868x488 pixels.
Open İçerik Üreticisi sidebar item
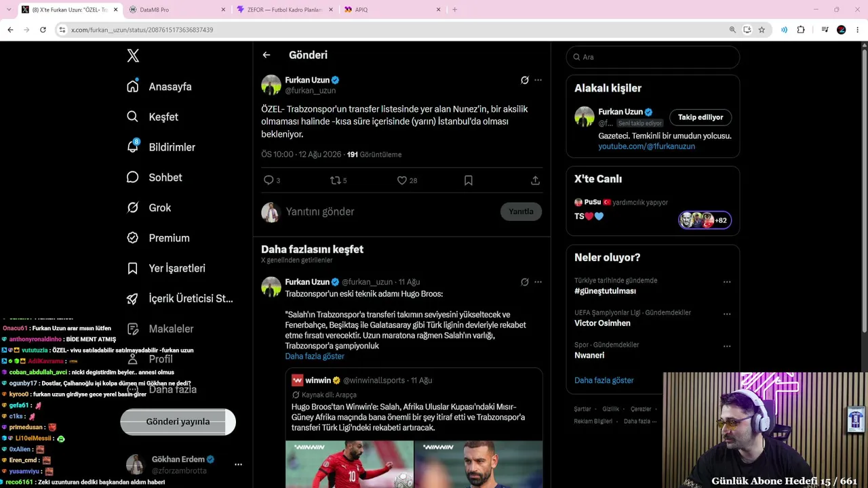pos(180,298)
